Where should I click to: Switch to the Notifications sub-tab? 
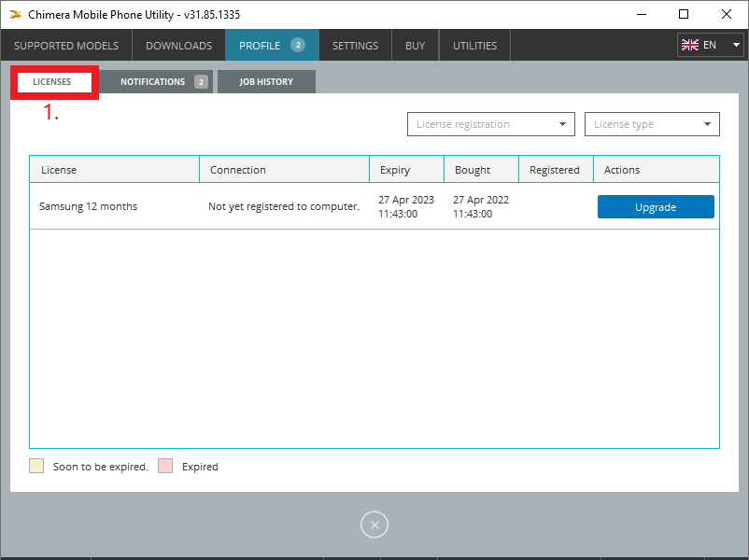[156, 81]
